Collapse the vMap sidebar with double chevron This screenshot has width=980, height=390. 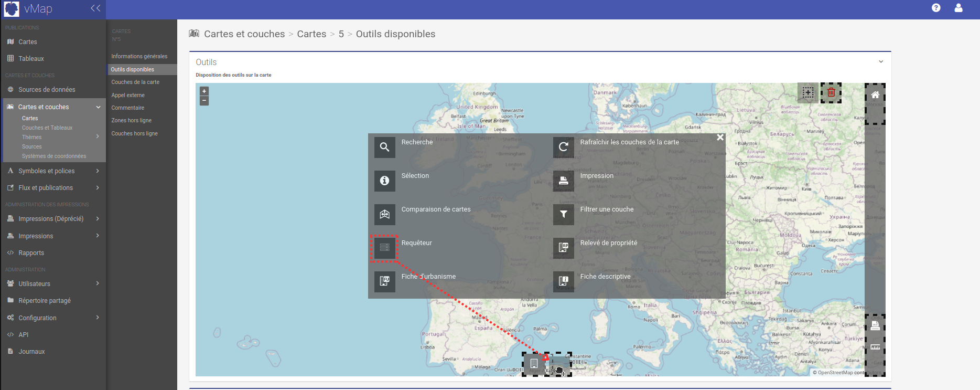(95, 8)
